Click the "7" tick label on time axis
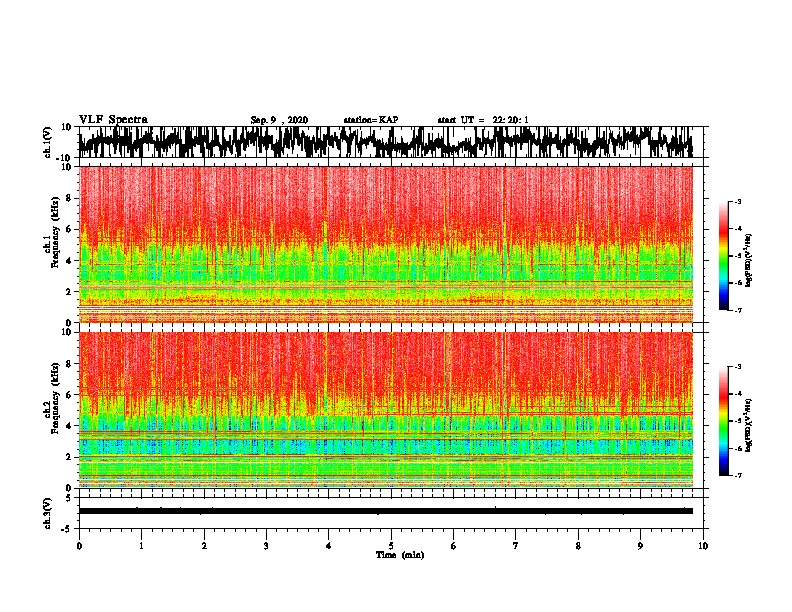 (516, 546)
